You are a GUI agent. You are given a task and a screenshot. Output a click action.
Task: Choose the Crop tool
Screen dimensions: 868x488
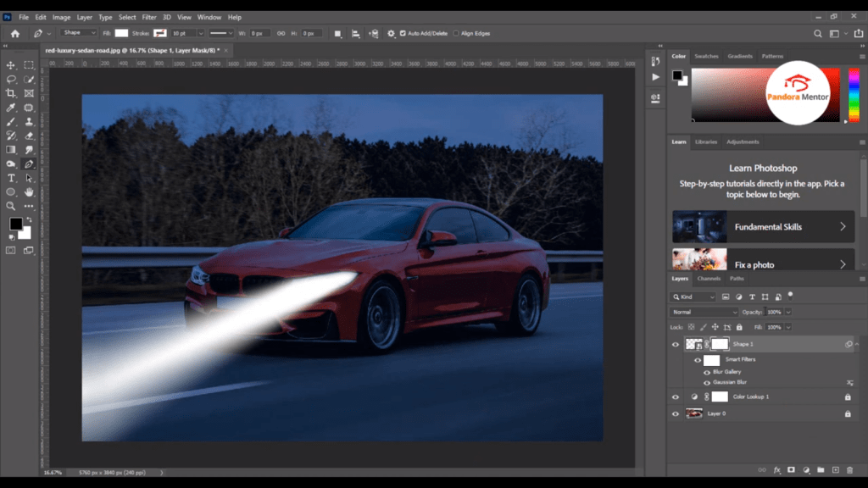point(10,93)
